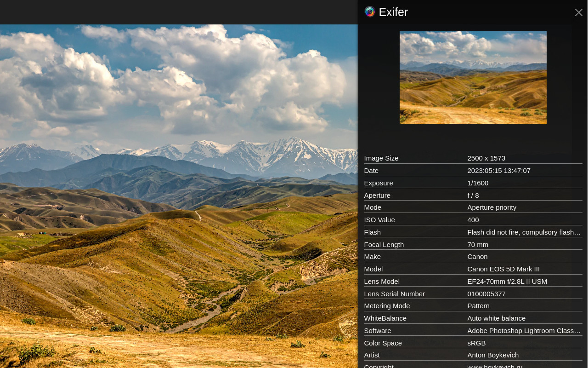
Task: Close the Exifer metadata panel
Action: coord(578,12)
